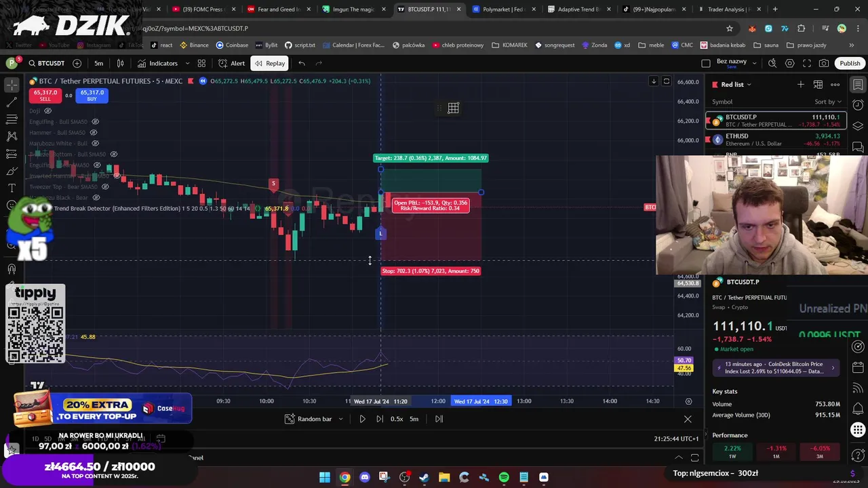
Task: Toggle visibility of Engulfing - Bull SMA50
Action: (95, 121)
